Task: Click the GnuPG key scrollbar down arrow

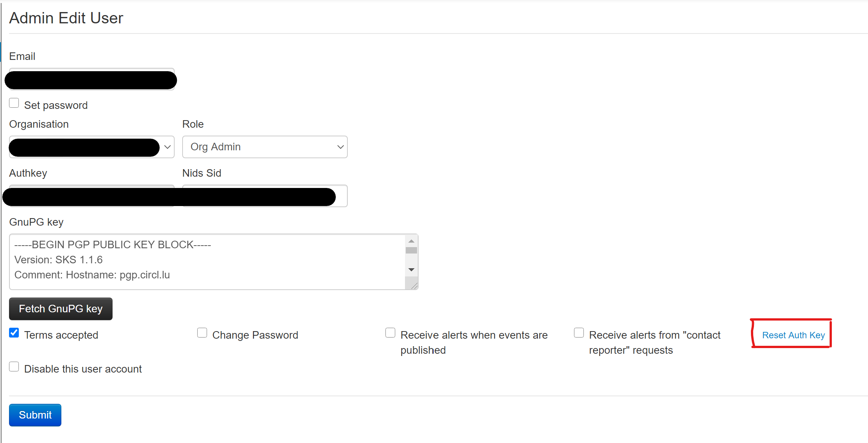Action: [411, 269]
